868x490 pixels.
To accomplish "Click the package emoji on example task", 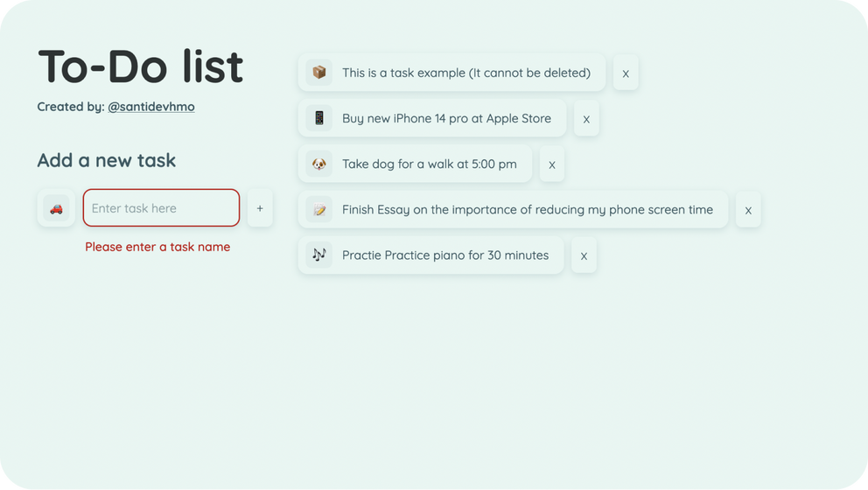I will point(318,73).
